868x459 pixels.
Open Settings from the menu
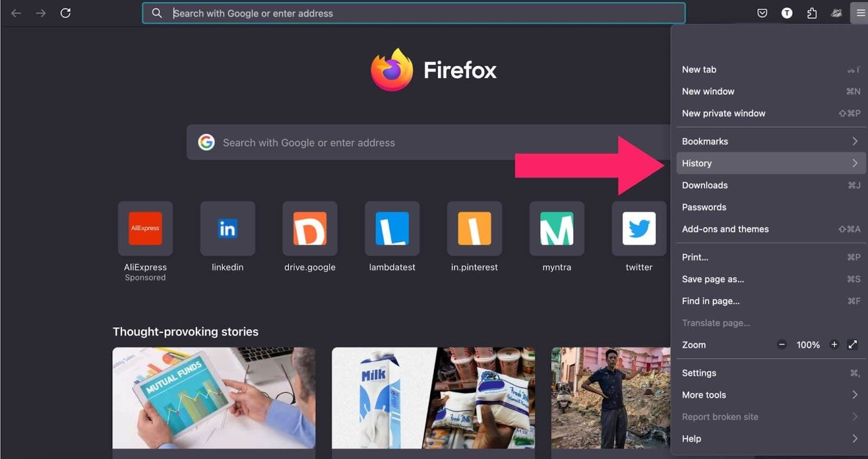[771, 373]
